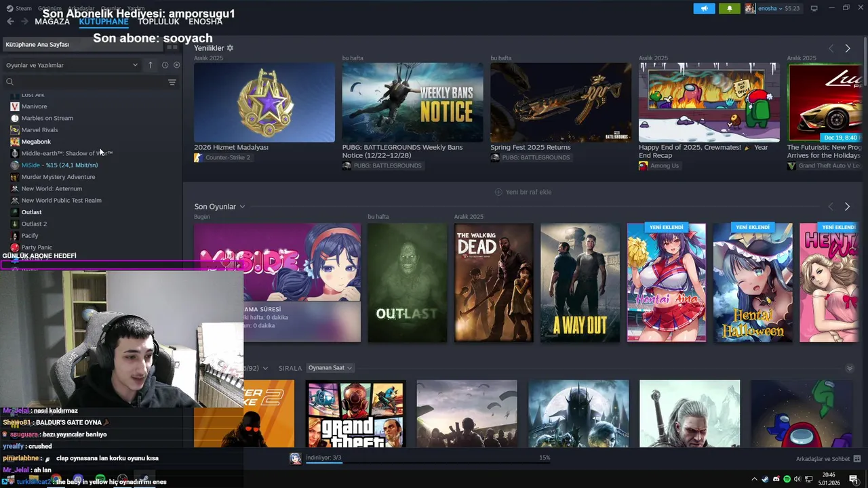
Task: Collapse shelf with double chevron at right
Action: pyautogui.click(x=850, y=368)
